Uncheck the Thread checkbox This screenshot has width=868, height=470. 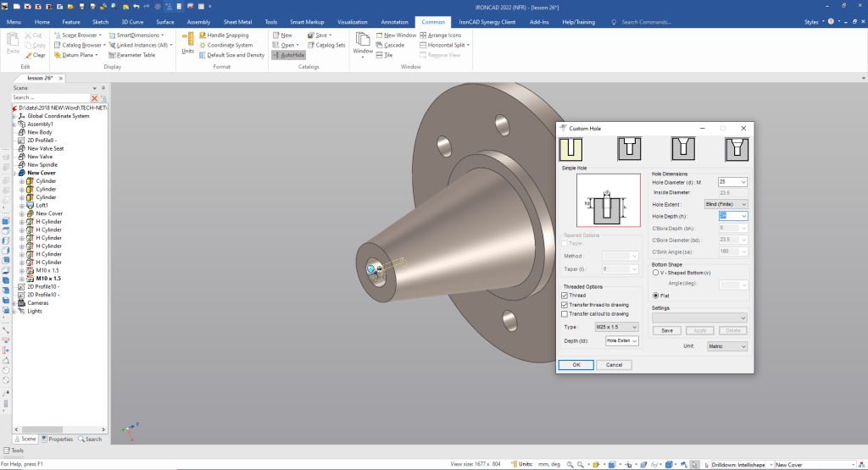565,295
